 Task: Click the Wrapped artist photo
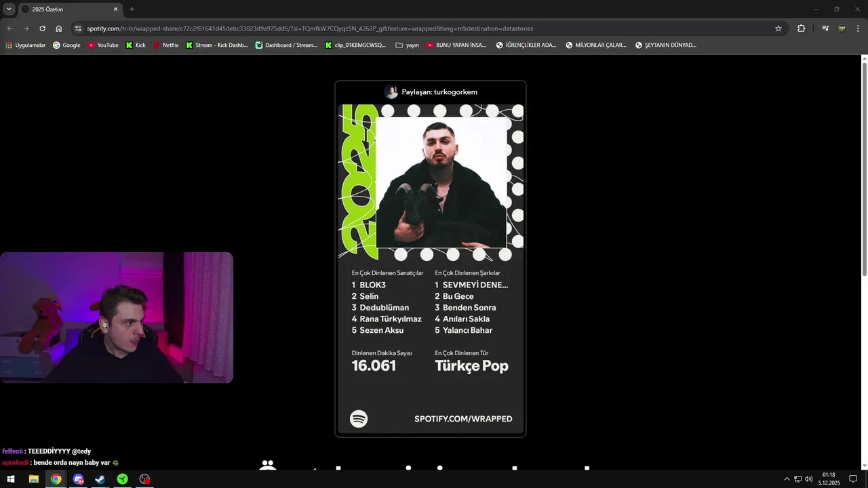[441, 183]
